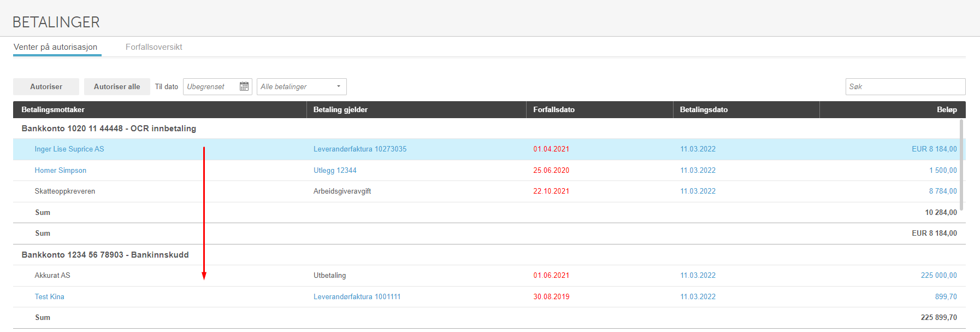Switch to Venter på autorisasjon tab

[x=56, y=47]
